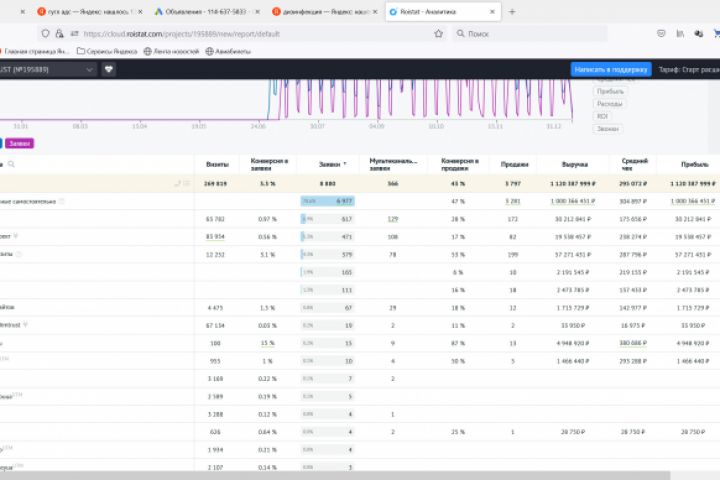The image size is (720, 480).
Task: Toggle the ROI series in the chart legend
Action: (603, 116)
